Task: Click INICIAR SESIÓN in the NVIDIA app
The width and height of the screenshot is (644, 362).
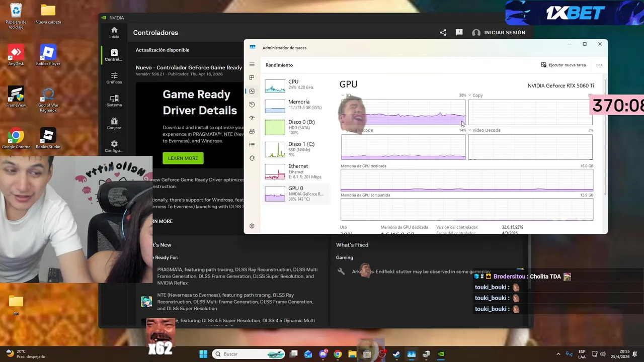Action: click(499, 33)
